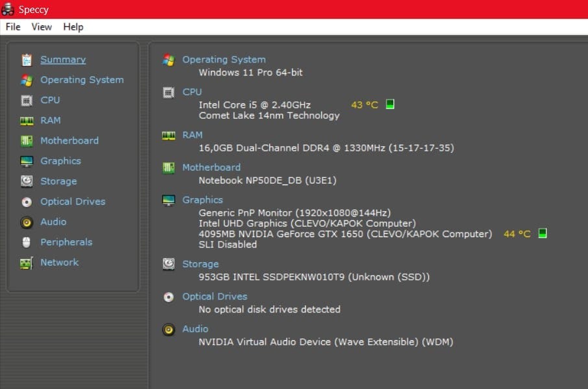Image resolution: width=588 pixels, height=389 pixels.
Task: Click the RAM stick icon in sidebar
Action: click(x=27, y=121)
